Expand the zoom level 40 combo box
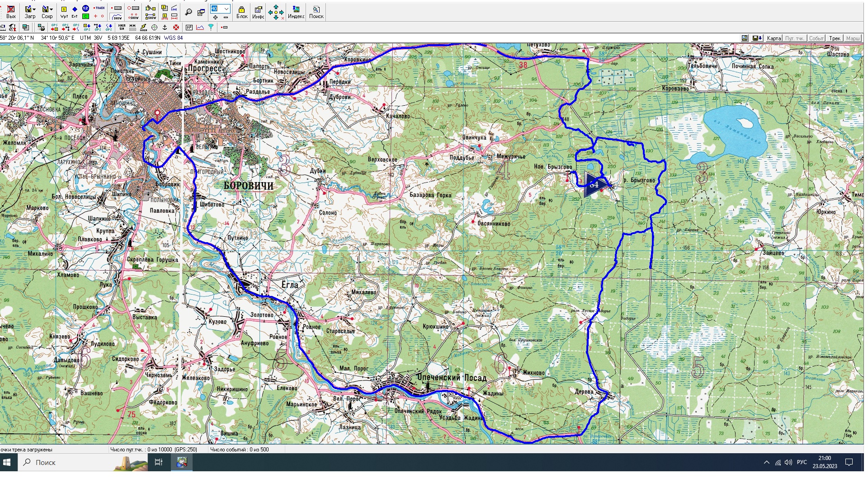Screen dimensions: 868x488 point(226,9)
